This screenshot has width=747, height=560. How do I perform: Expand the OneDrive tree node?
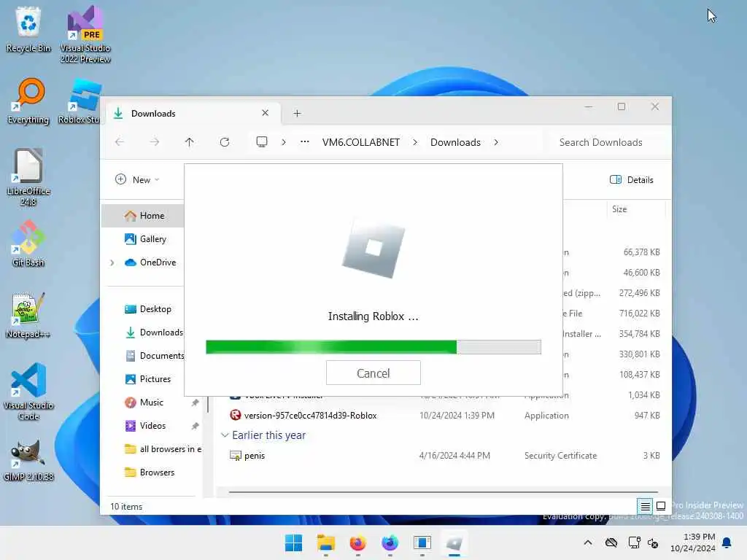click(112, 262)
